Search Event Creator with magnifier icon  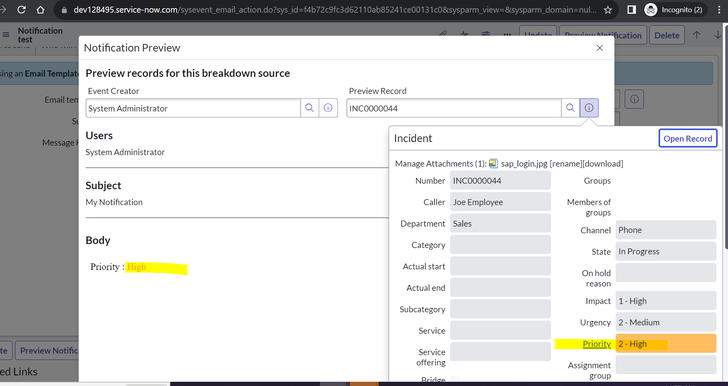310,108
